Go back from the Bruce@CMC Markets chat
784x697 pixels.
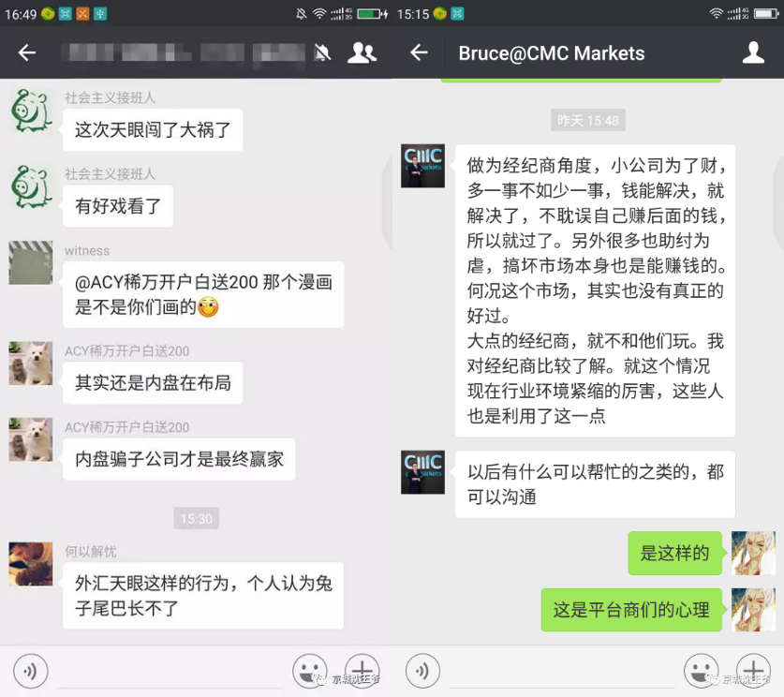pyautogui.click(x=419, y=52)
